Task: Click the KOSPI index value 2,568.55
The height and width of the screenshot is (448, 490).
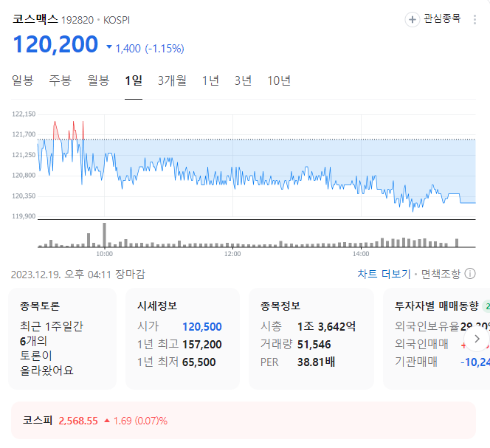Action: (78, 421)
